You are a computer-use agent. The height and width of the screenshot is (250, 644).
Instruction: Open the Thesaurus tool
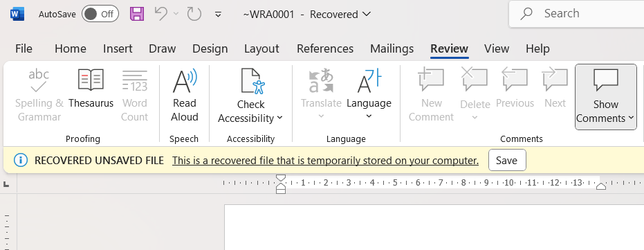pyautogui.click(x=91, y=89)
